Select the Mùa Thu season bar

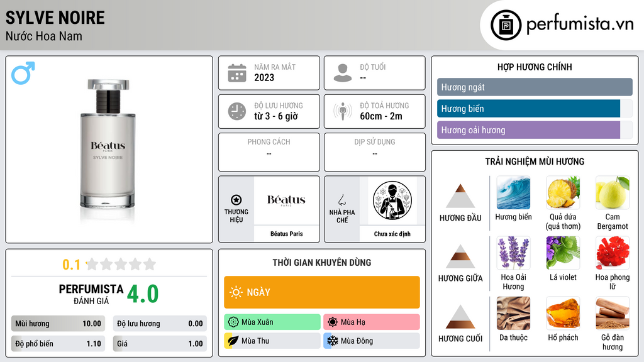point(272,341)
